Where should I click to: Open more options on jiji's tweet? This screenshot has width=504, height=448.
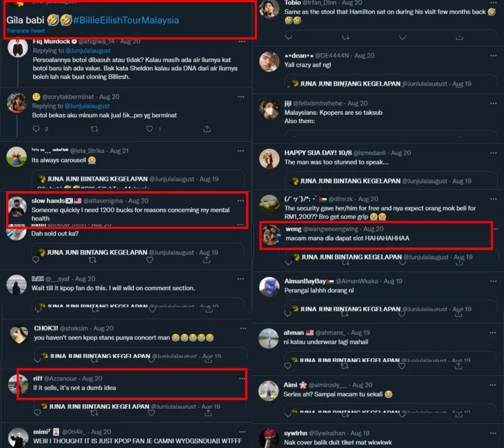click(x=493, y=103)
